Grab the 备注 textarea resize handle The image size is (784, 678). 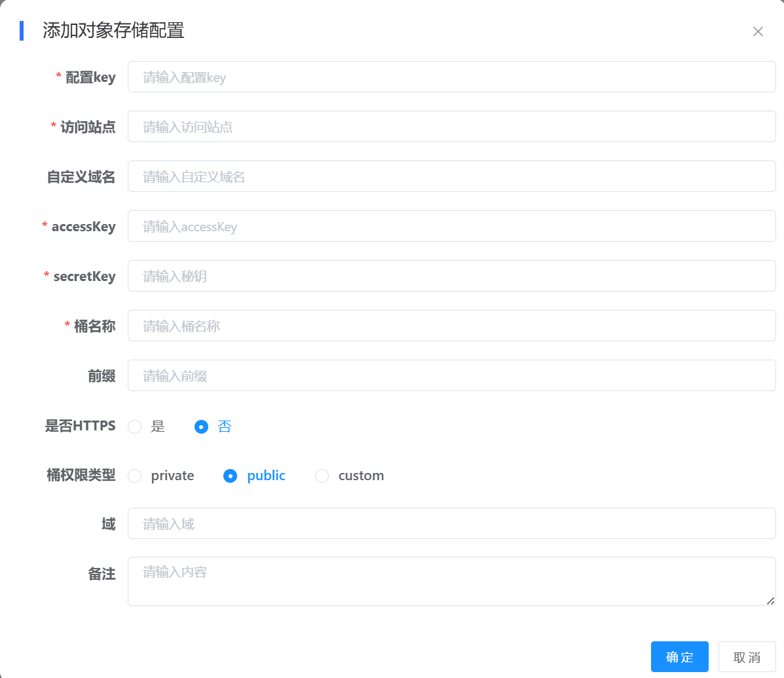click(x=770, y=601)
